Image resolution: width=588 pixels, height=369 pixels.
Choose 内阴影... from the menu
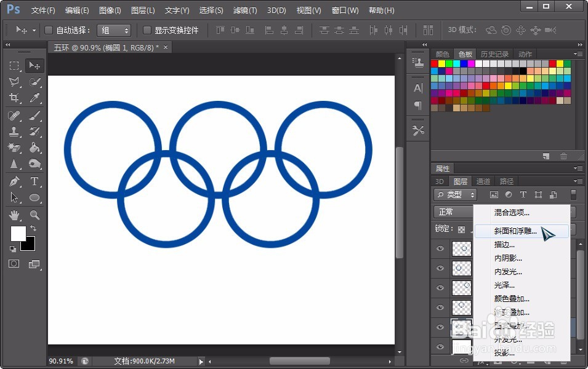[x=522, y=258]
